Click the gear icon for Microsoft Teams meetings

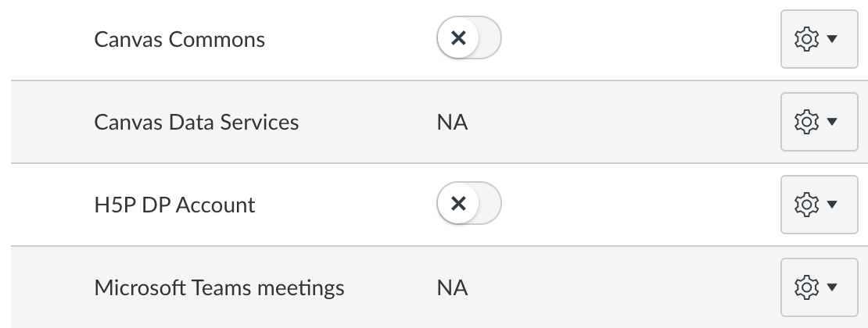pyautogui.click(x=806, y=287)
